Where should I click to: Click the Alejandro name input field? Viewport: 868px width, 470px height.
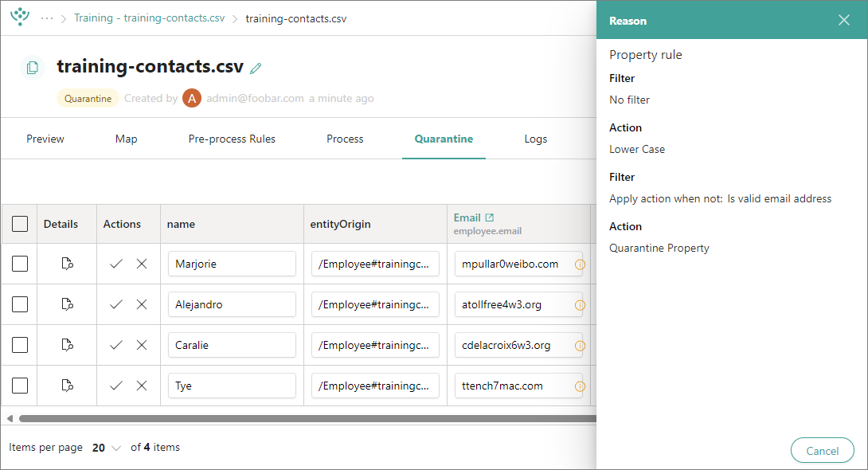click(232, 304)
